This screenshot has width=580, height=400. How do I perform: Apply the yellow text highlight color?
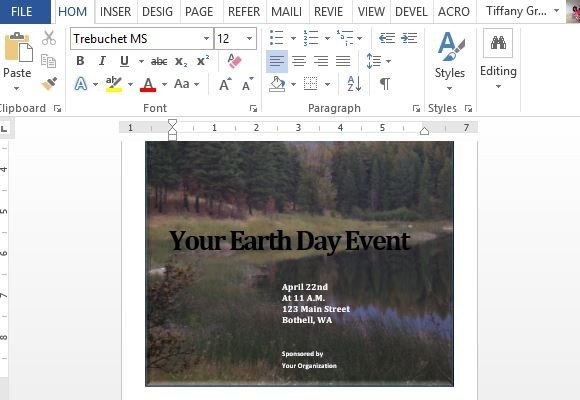pyautogui.click(x=114, y=84)
